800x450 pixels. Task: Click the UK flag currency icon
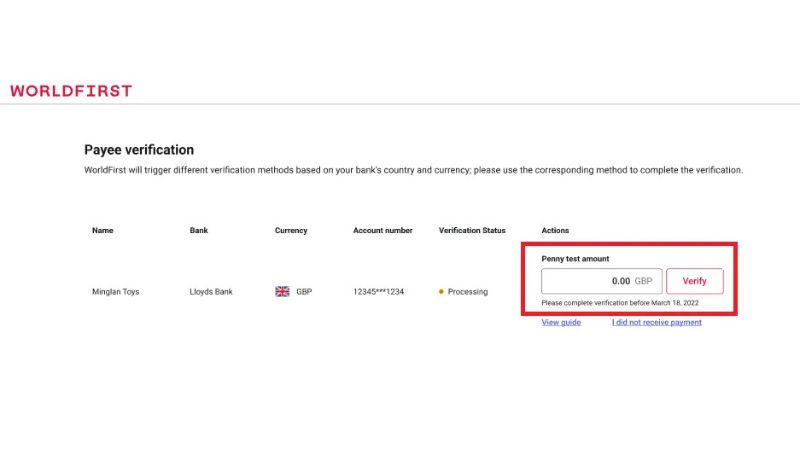(x=282, y=291)
